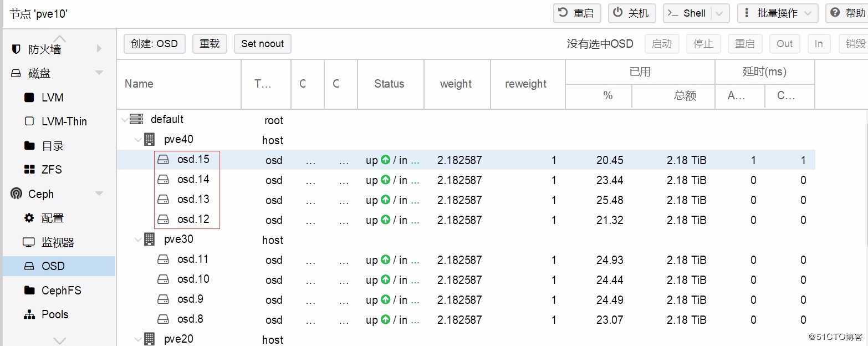
Task: Click the monitor icon beside 监视器
Action: coord(28,242)
